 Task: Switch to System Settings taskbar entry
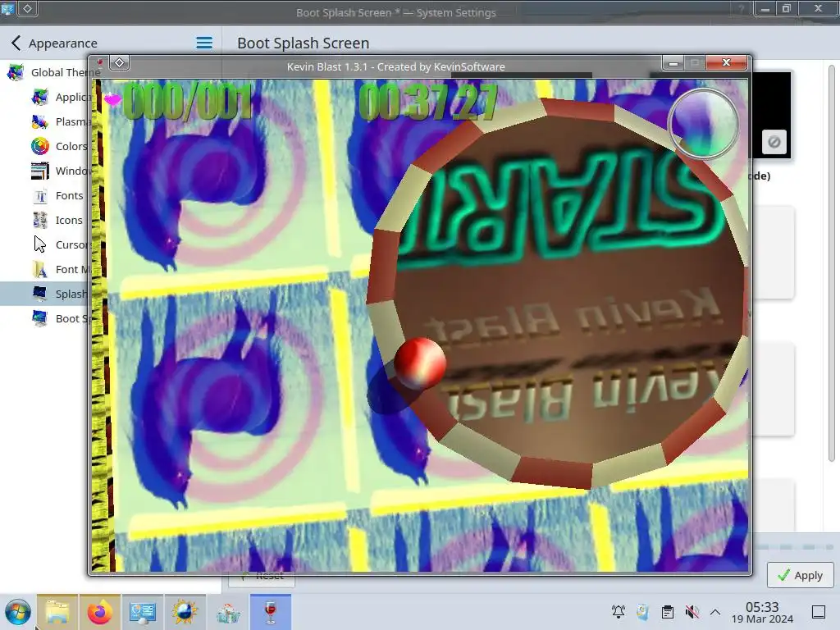point(143,612)
